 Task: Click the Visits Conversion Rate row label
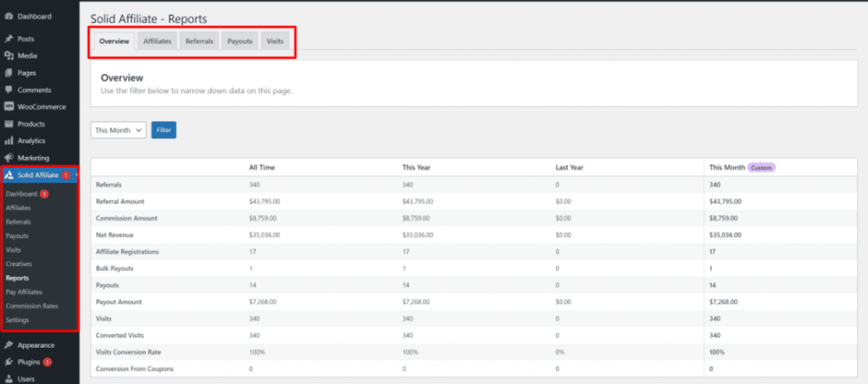pyautogui.click(x=129, y=352)
